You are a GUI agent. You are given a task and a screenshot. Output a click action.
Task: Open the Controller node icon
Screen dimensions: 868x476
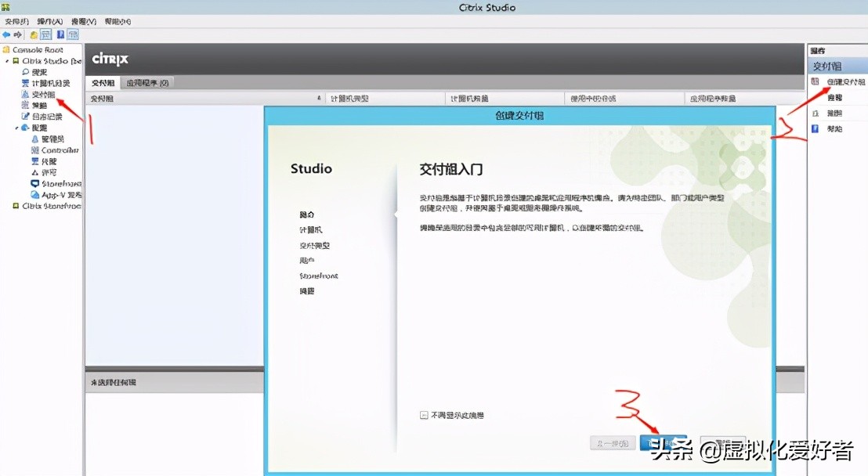[x=35, y=150]
